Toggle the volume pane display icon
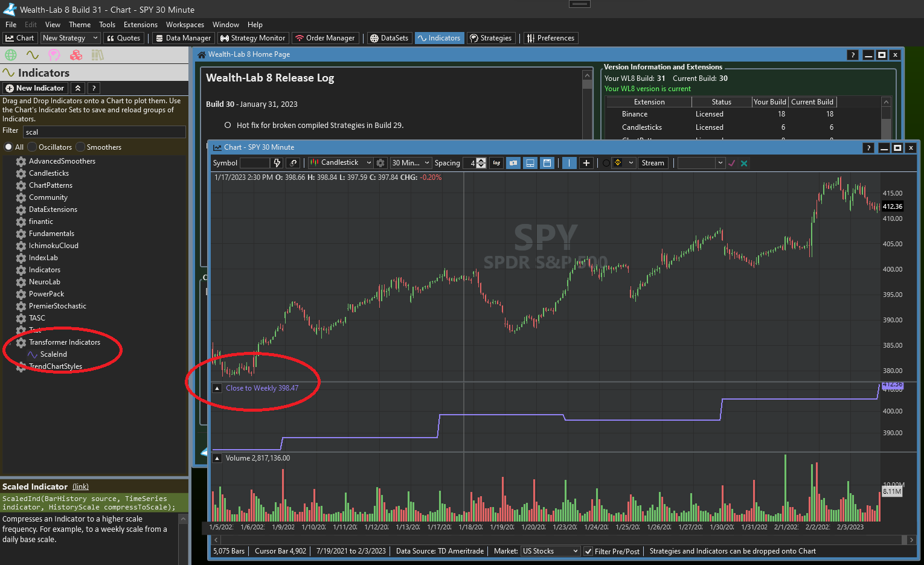This screenshot has height=565, width=924. (x=530, y=163)
